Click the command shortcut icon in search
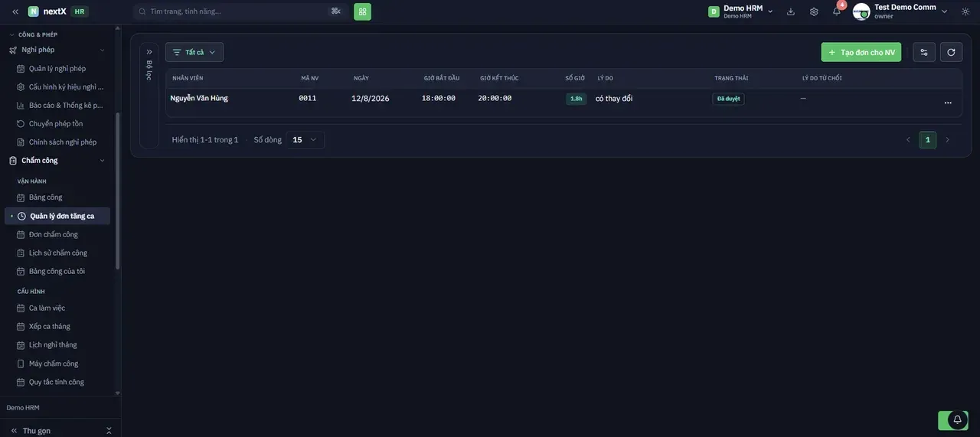 (335, 11)
